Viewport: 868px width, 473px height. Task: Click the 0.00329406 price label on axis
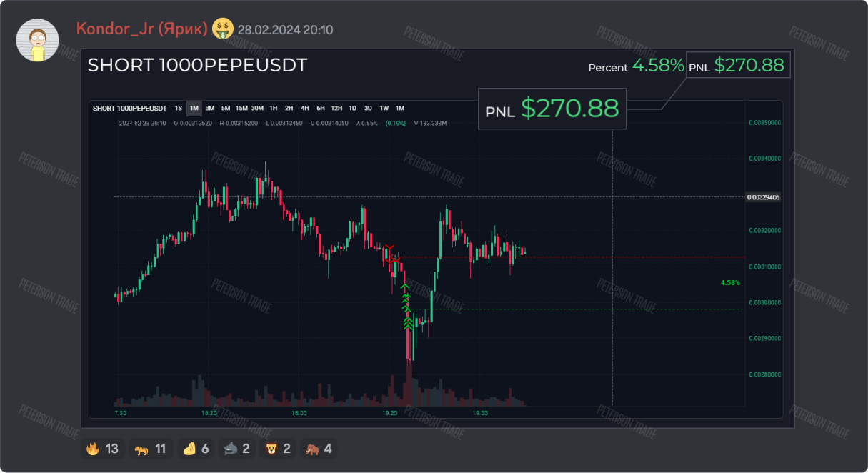tap(763, 196)
